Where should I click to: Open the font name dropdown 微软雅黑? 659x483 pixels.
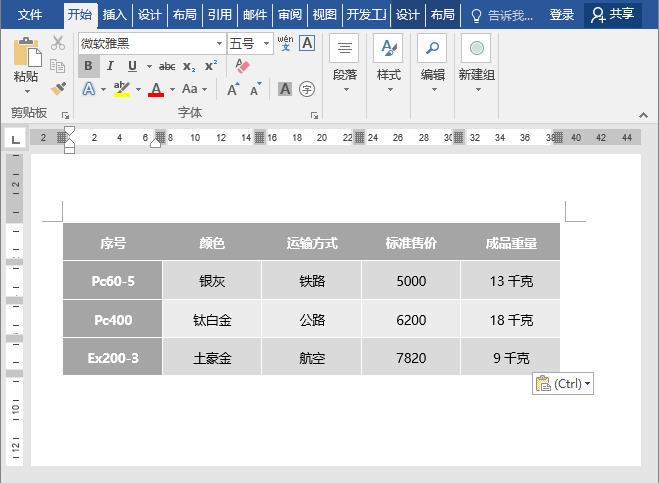click(x=219, y=44)
